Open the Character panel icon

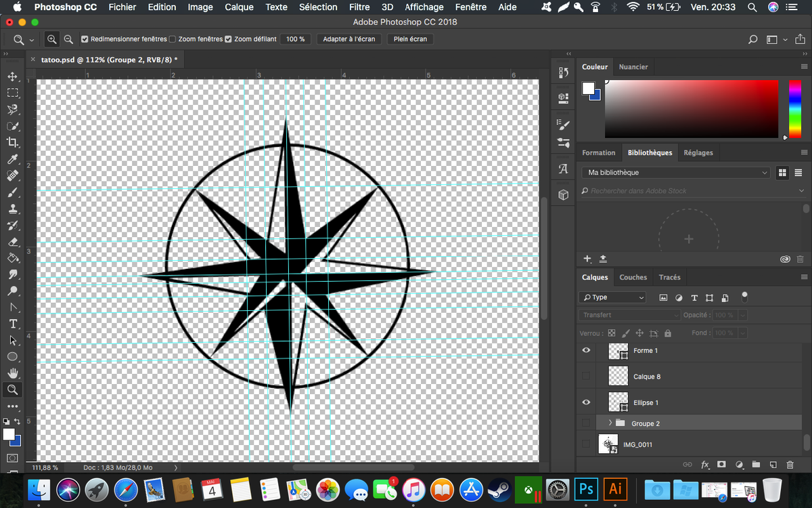click(x=563, y=169)
